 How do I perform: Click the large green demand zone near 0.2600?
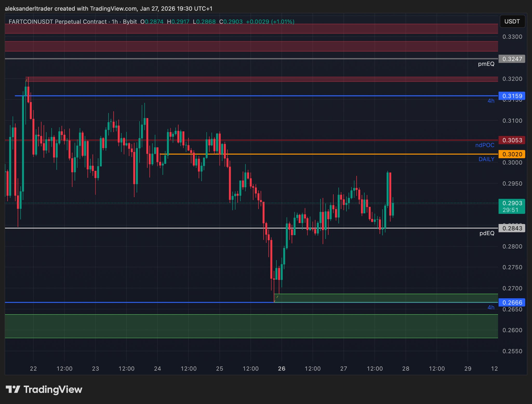coord(251,326)
